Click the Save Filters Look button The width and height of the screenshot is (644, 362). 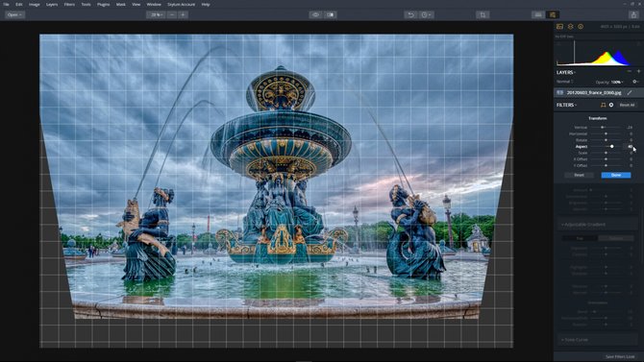620,356
